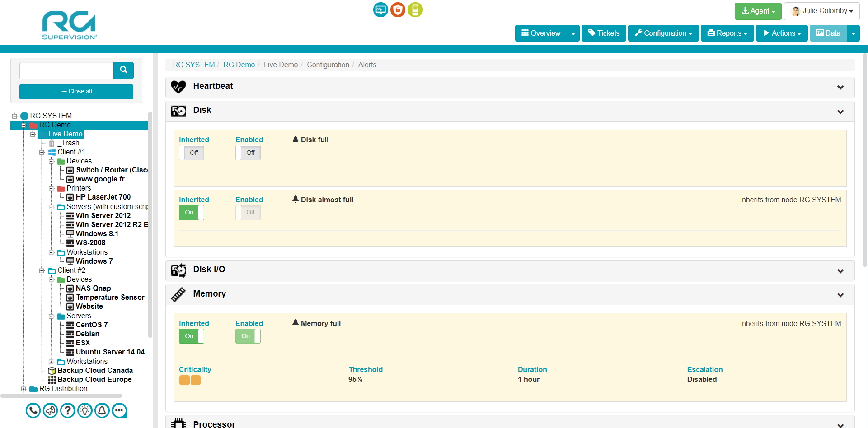
Task: Click the RG SYSTEM breadcrumb link
Action: (193, 65)
